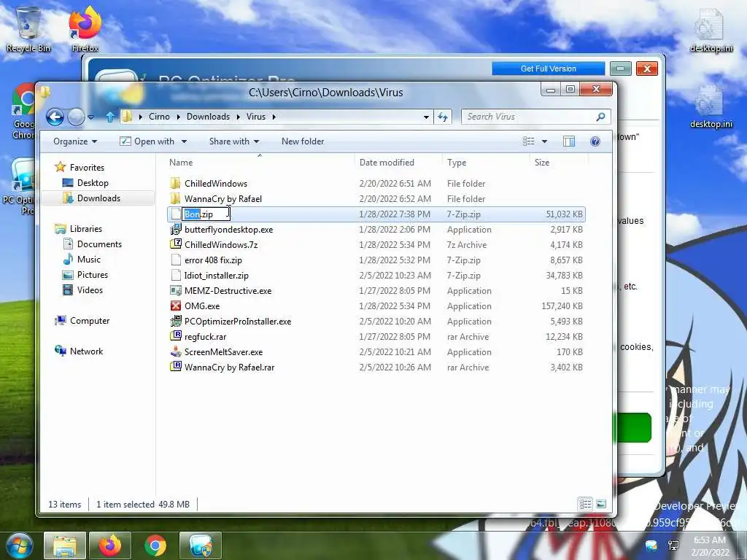Select Libraries in the navigation pane
Viewport: 747px width, 560px height.
[x=79, y=228]
